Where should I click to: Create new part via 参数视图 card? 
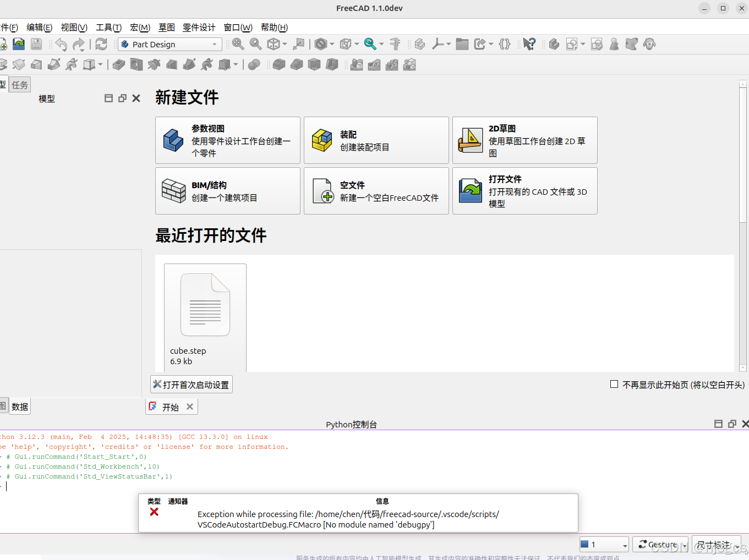pos(228,140)
